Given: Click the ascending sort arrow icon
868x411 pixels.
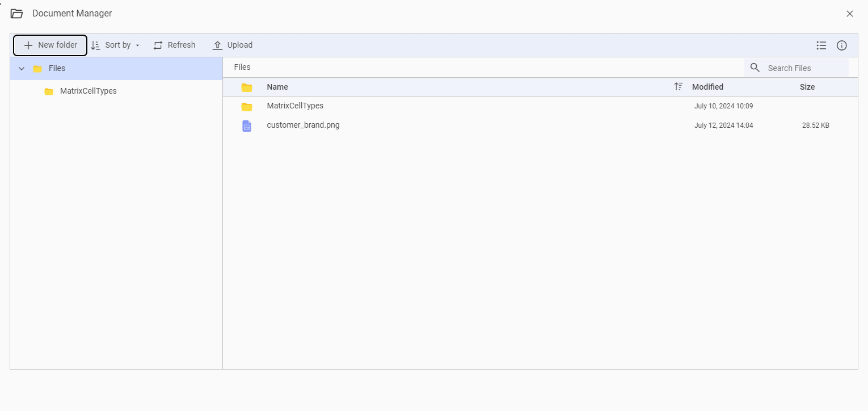Looking at the screenshot, I should point(678,87).
